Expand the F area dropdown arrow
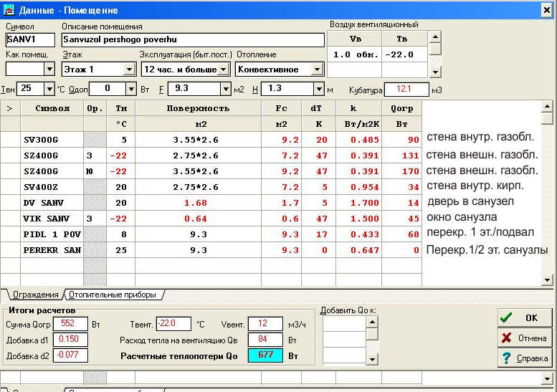The image size is (557, 392). [x=224, y=89]
